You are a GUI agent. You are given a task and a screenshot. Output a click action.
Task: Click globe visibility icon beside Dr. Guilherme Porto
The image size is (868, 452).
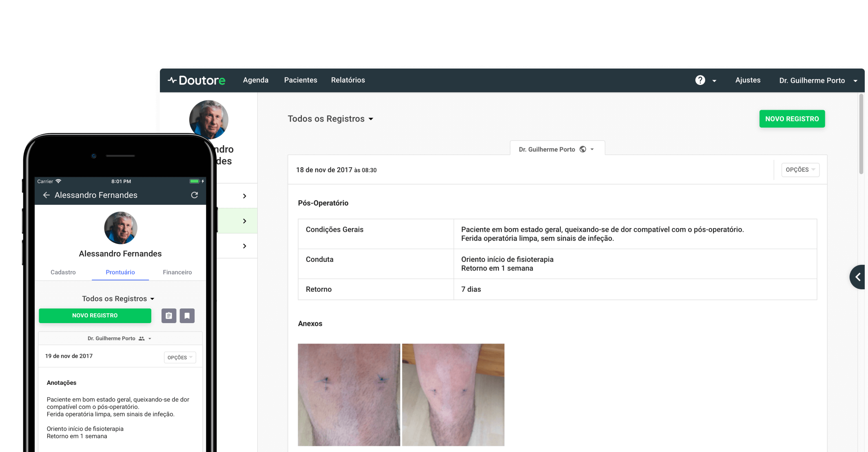(583, 149)
